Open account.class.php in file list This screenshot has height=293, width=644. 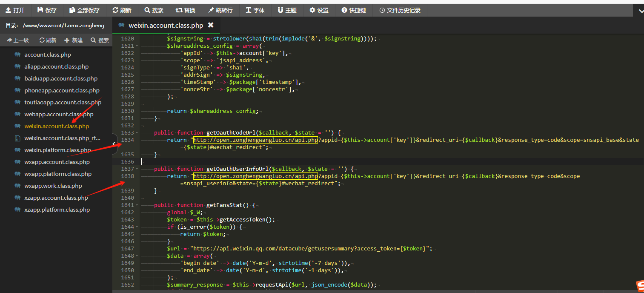pyautogui.click(x=48, y=55)
